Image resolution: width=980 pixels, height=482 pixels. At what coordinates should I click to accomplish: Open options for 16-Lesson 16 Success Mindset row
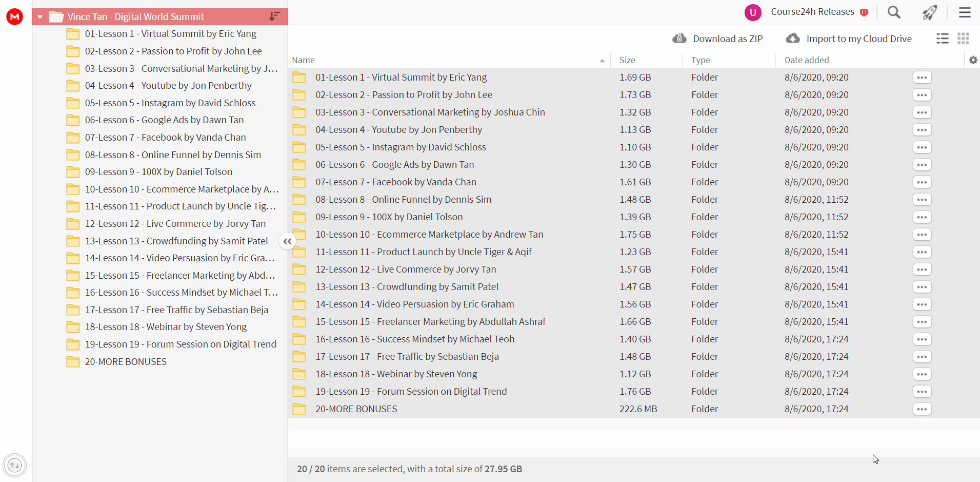922,339
